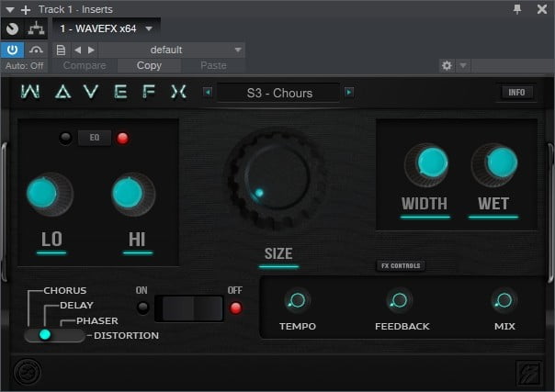Click the black LED left of EQ

click(65, 138)
